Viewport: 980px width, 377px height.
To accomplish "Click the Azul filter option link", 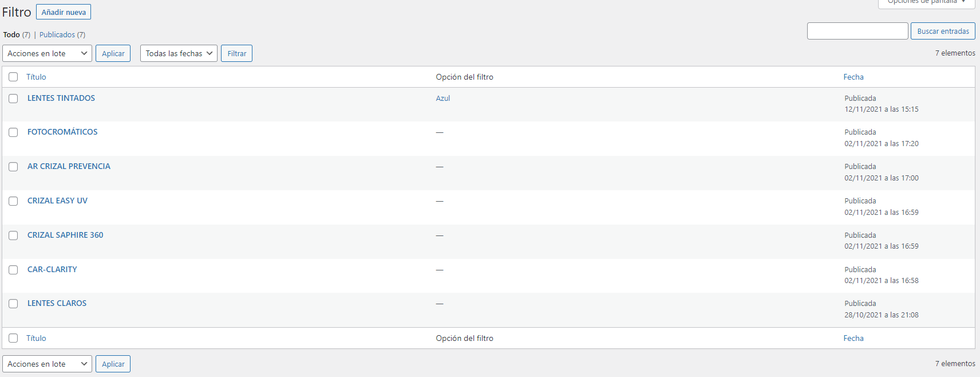I will pyautogui.click(x=442, y=99).
